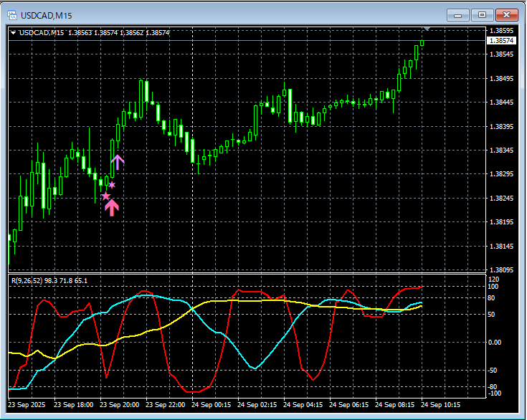Click the 1.38595 price scale label
Viewport: 527px width, 420px height.
[501, 31]
